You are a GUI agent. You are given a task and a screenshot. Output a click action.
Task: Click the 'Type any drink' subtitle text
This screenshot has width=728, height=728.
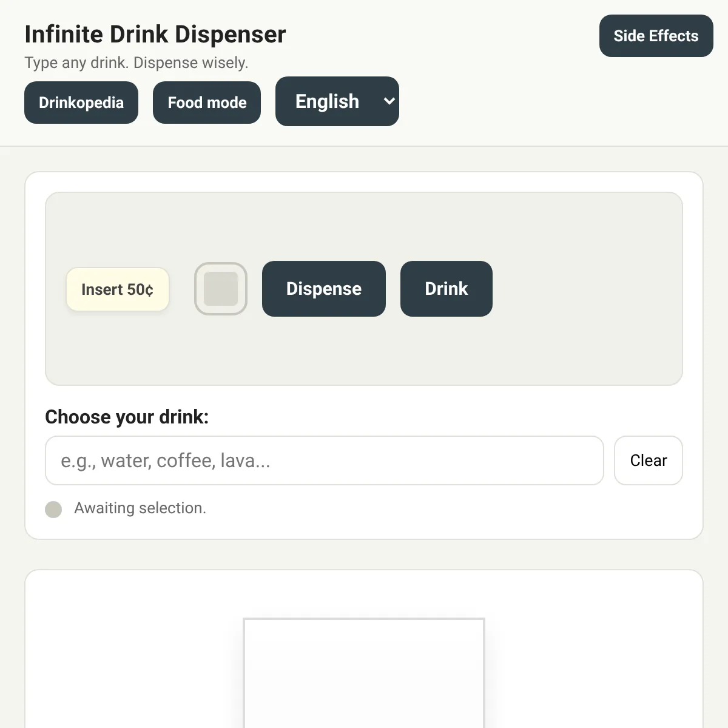136,62
